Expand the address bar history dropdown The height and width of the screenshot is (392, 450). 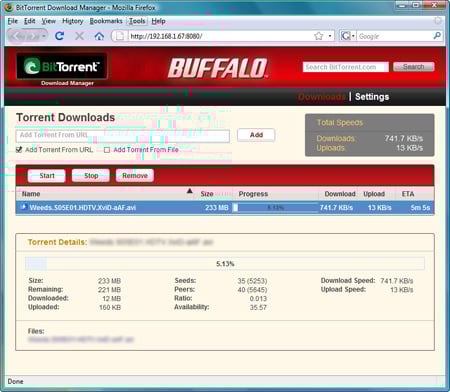point(330,36)
